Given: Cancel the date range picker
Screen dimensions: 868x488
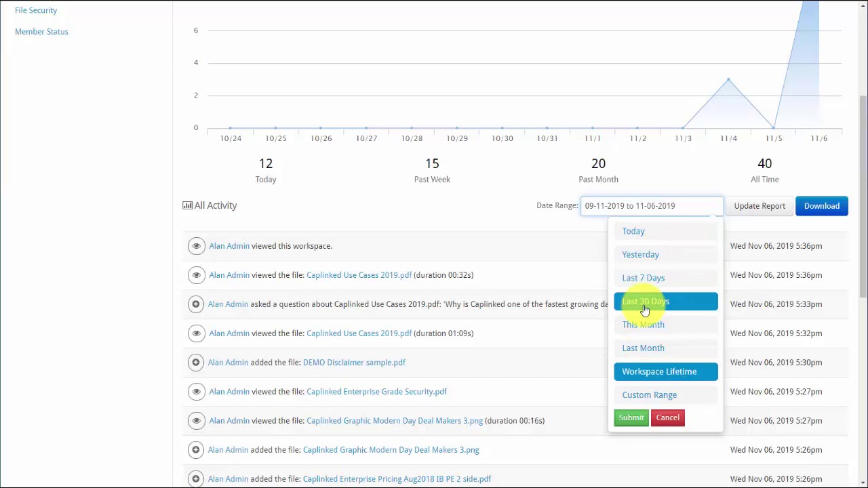Looking at the screenshot, I should click(x=667, y=418).
